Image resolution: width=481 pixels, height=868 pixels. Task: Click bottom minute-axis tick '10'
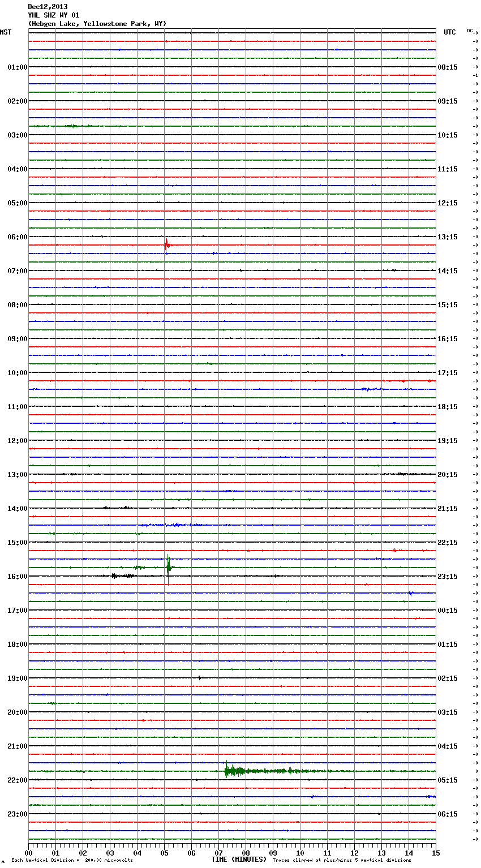(x=300, y=853)
